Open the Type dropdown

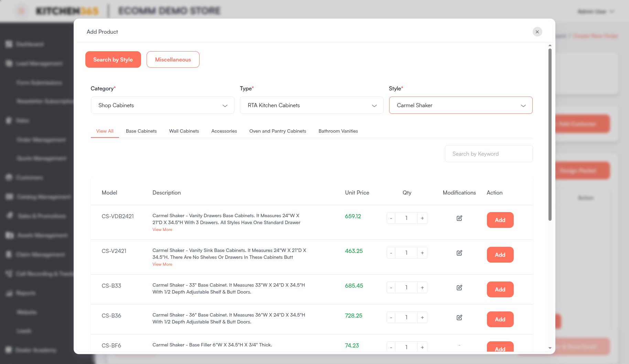tap(311, 105)
